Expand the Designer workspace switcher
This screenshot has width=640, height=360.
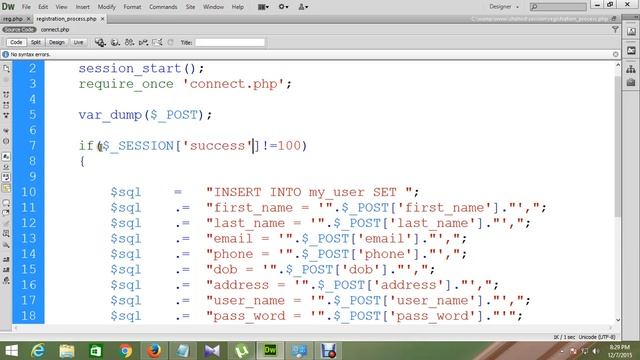pos(504,7)
